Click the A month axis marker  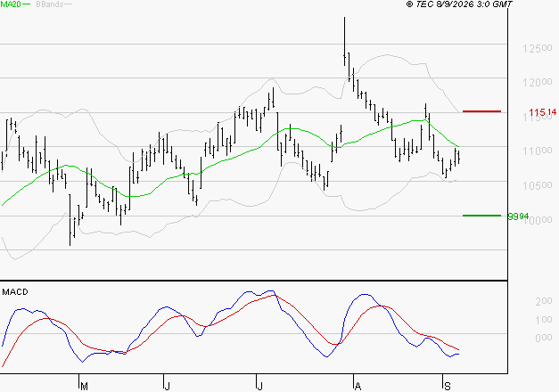pos(358,386)
